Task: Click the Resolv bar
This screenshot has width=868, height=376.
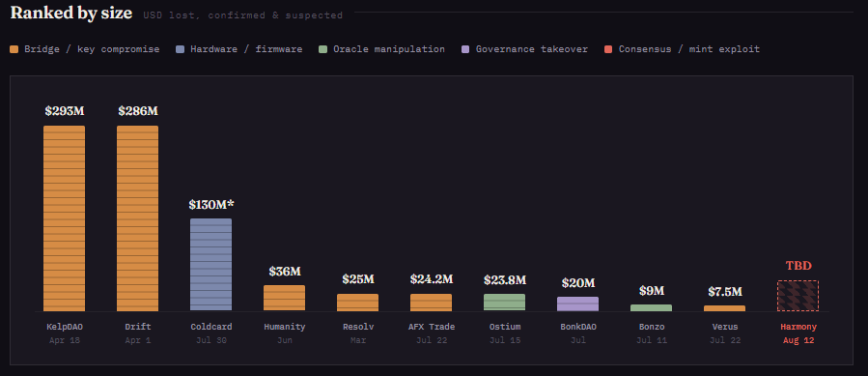Action: tap(357, 303)
